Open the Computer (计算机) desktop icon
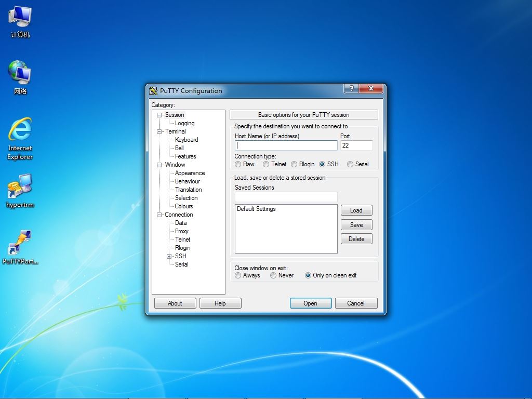The height and width of the screenshot is (399, 532). point(20,22)
